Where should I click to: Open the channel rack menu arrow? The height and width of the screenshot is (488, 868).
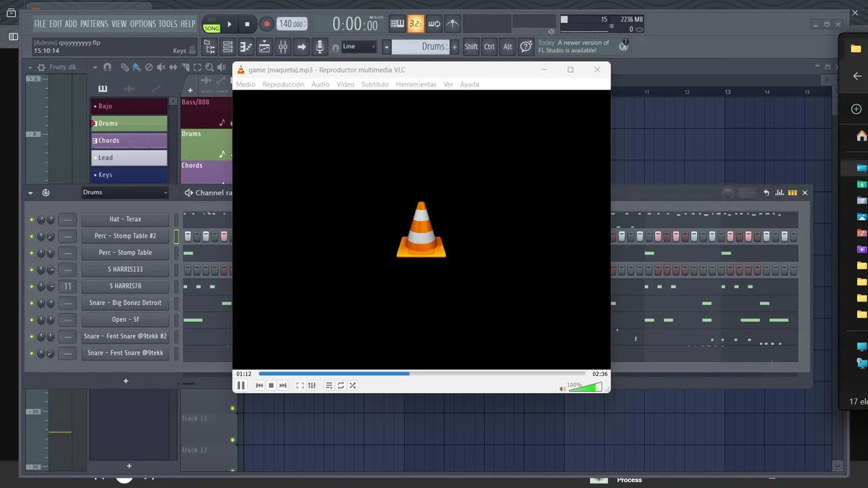click(x=31, y=193)
